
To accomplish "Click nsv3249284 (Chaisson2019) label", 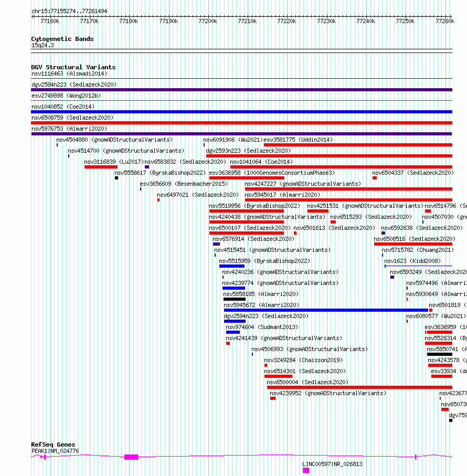I will pyautogui.click(x=303, y=361).
